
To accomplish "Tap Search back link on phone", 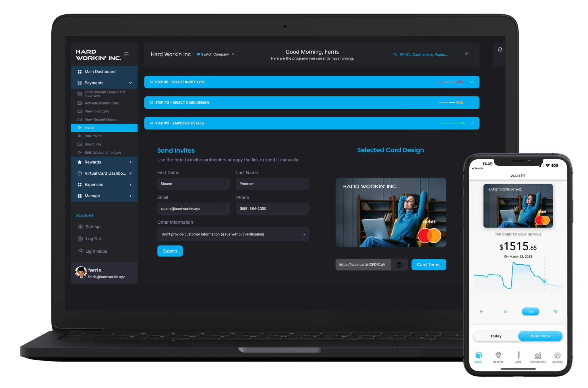I will pyautogui.click(x=477, y=168).
